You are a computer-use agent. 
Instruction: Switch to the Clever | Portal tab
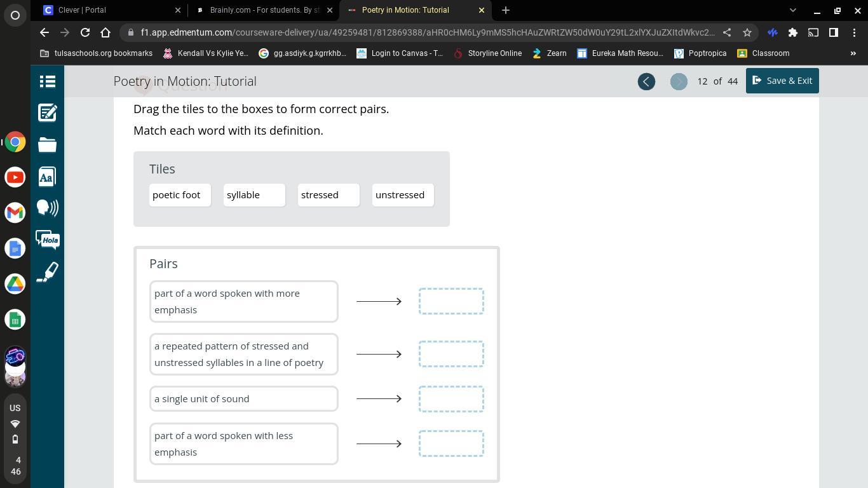pos(109,10)
